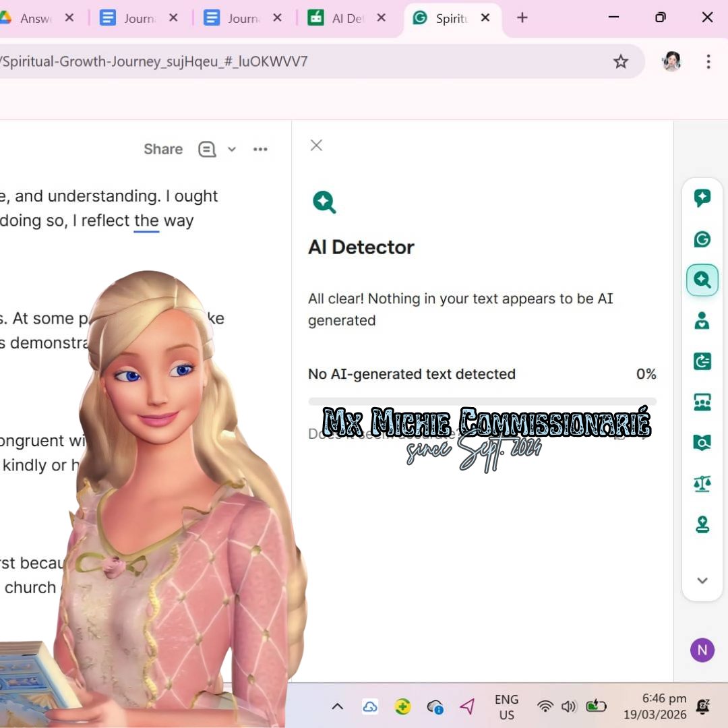Click the purple N account avatar

coord(702,650)
